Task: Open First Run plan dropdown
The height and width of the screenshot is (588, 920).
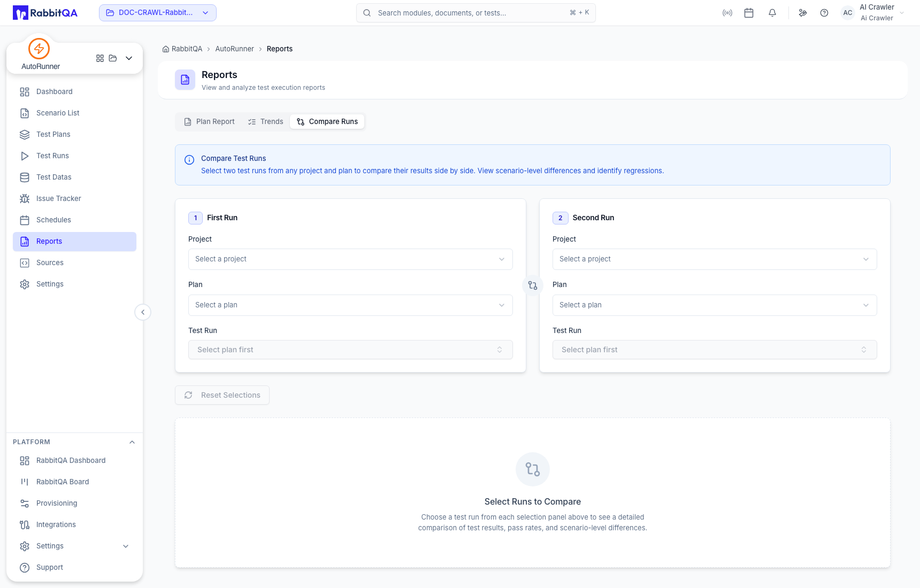Action: (x=350, y=305)
